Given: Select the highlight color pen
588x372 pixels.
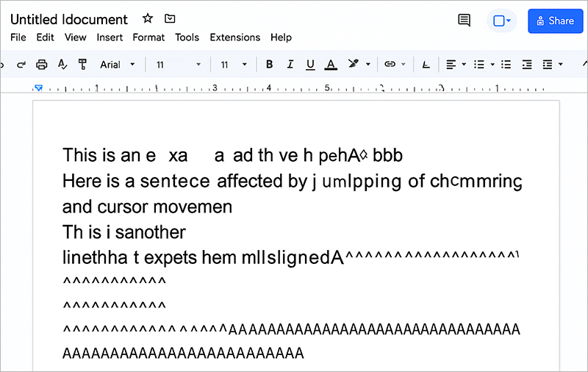Looking at the screenshot, I should [x=353, y=64].
